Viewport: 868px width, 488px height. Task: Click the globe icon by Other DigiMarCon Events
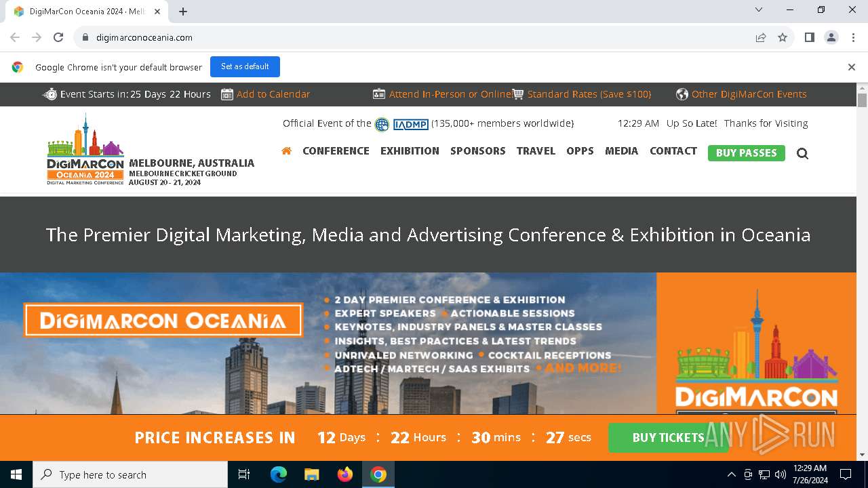(682, 94)
